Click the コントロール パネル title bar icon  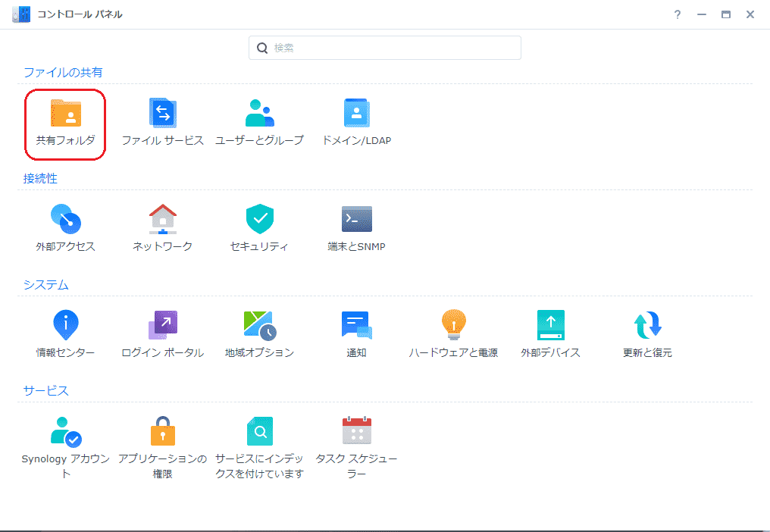pos(21,14)
